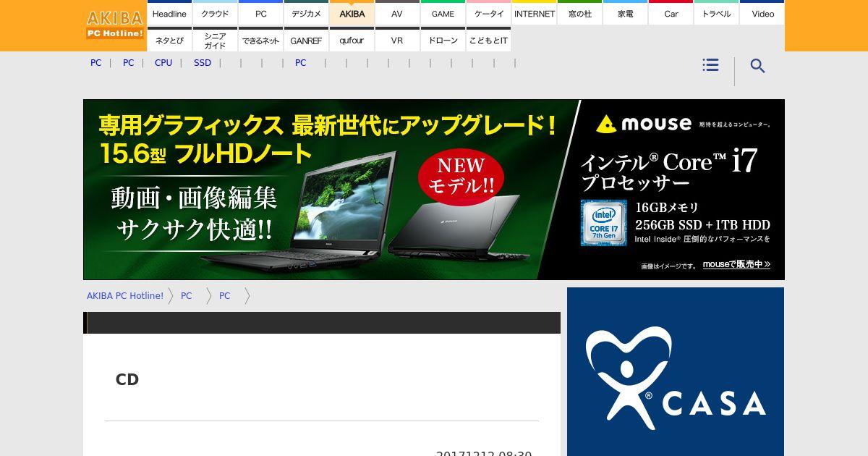The width and height of the screenshot is (868, 456).
Task: Switch to the デジカメ tab
Action: 306,14
